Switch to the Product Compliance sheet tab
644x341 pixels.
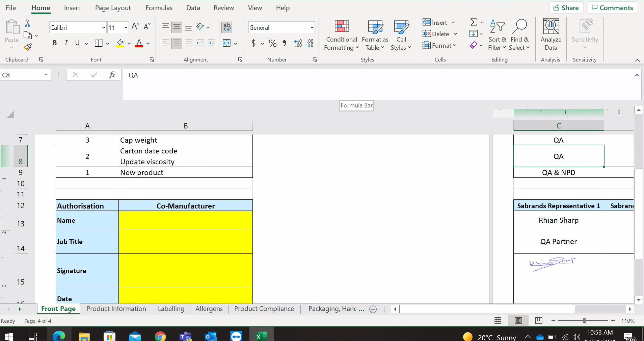click(x=264, y=309)
